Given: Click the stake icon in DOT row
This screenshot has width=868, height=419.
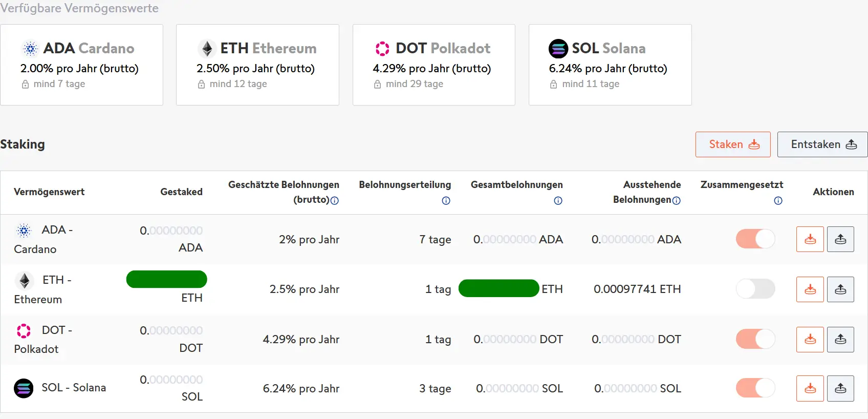Looking at the screenshot, I should point(810,339).
